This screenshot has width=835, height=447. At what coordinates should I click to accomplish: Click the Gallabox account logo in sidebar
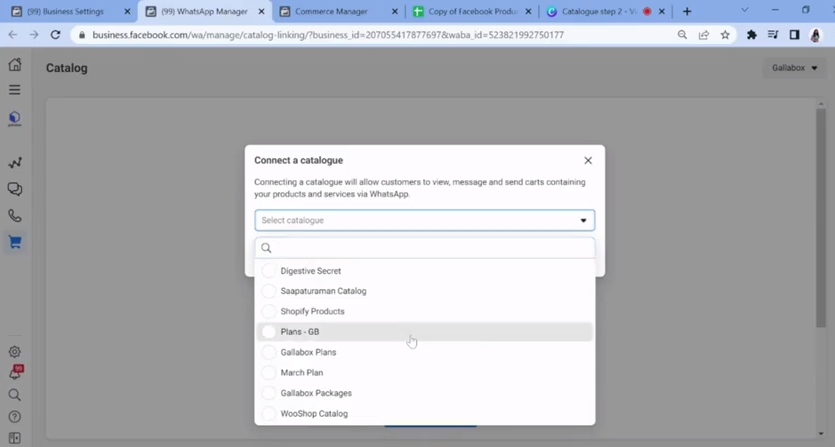pyautogui.click(x=15, y=118)
